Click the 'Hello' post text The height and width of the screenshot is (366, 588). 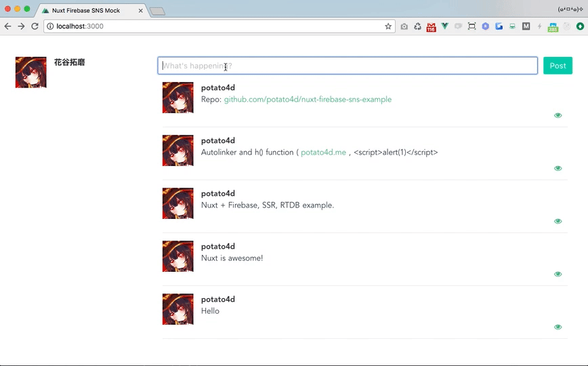pos(211,311)
